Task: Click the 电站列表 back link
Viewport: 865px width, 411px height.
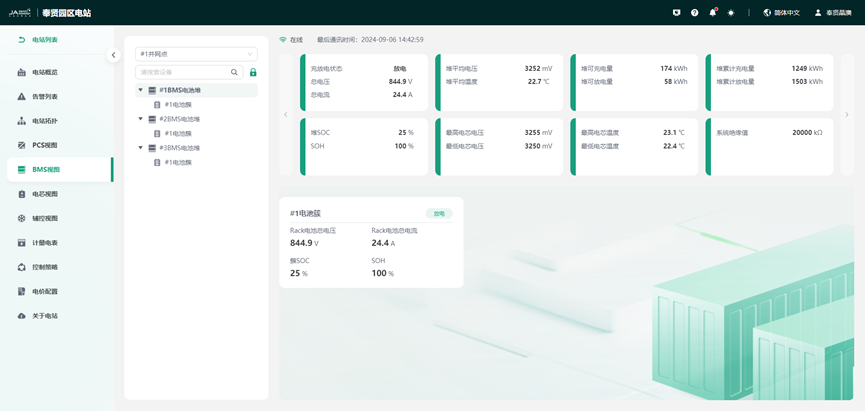Action: (x=38, y=40)
